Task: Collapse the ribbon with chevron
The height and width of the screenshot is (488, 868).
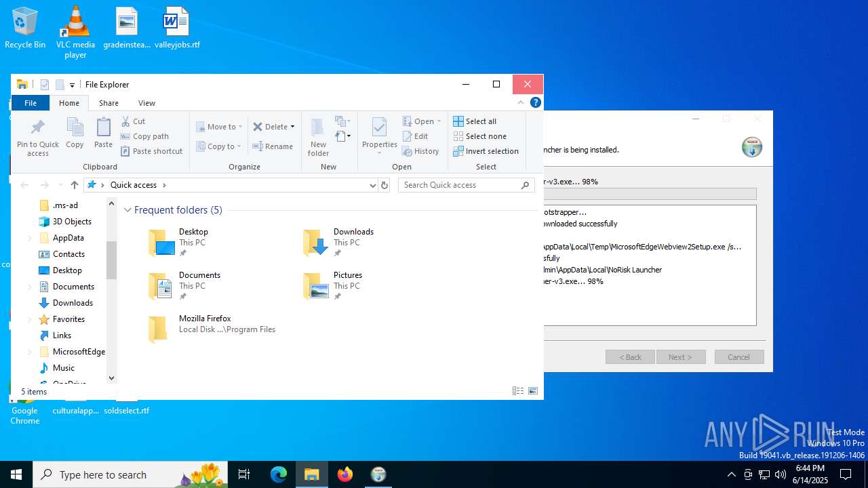Action: [521, 103]
